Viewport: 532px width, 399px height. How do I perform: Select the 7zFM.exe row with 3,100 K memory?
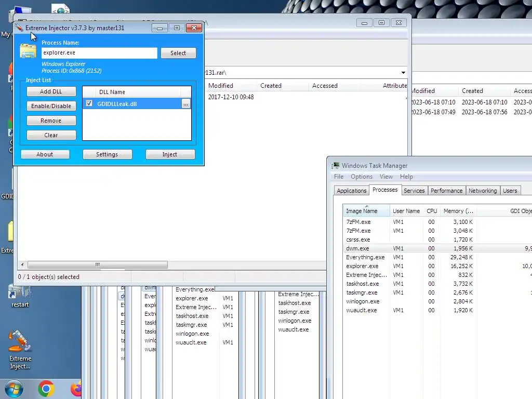click(x=437, y=222)
